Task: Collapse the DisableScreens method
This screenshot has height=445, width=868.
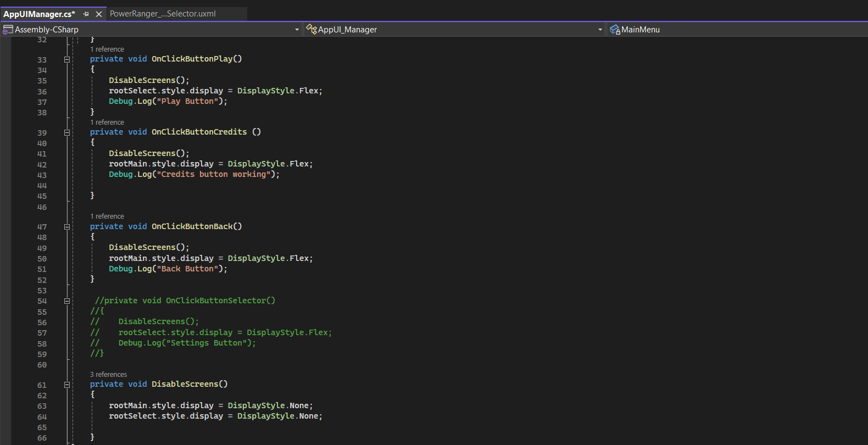Action: [67, 385]
